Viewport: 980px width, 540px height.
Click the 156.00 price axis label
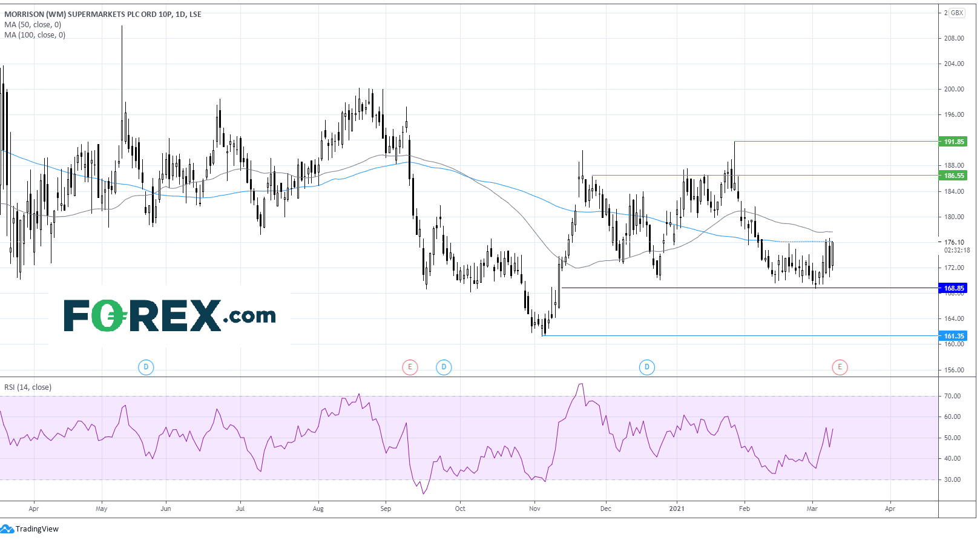tap(954, 370)
